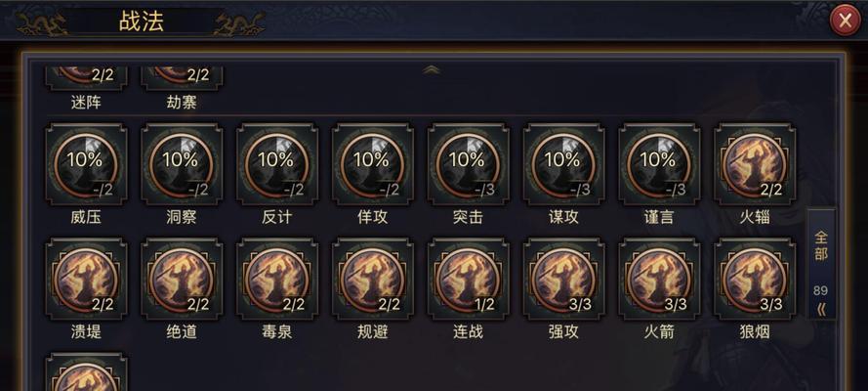Select the 火箭 tactic icon
The height and width of the screenshot is (391, 868).
point(659,280)
